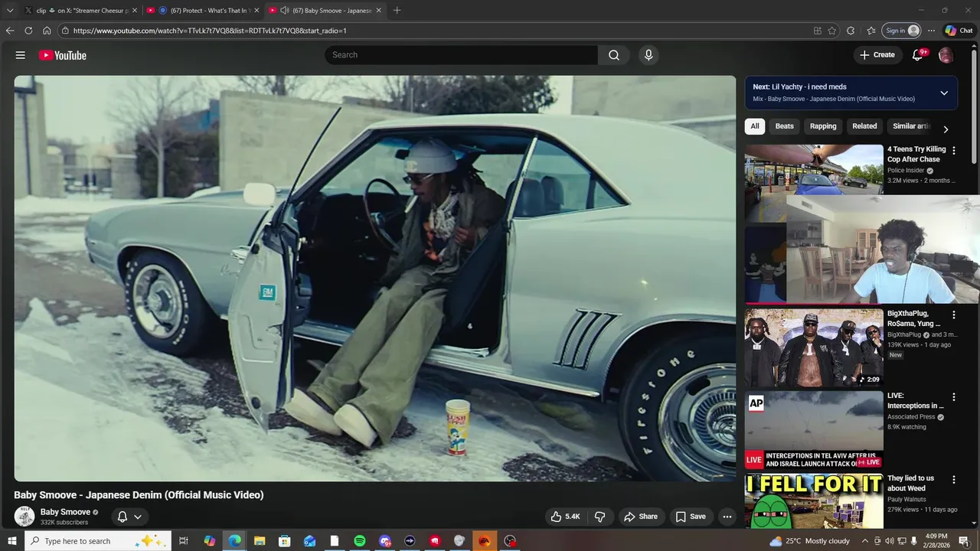This screenshot has width=980, height=551.
Task: Open the Police Insider channel link
Action: 906,171
